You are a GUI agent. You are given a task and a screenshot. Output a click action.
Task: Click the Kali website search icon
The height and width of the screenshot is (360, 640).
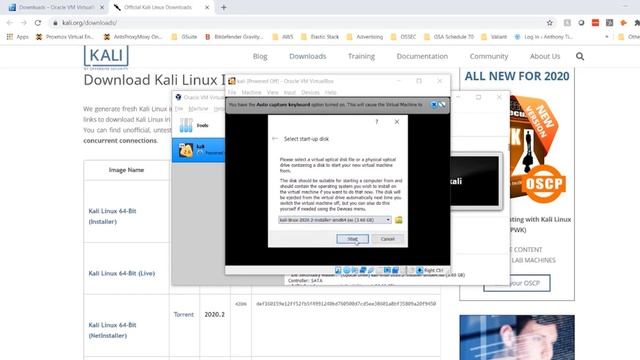(x=580, y=56)
